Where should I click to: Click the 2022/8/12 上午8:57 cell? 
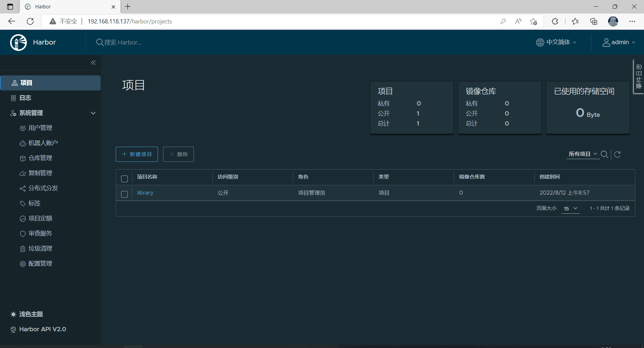(564, 193)
